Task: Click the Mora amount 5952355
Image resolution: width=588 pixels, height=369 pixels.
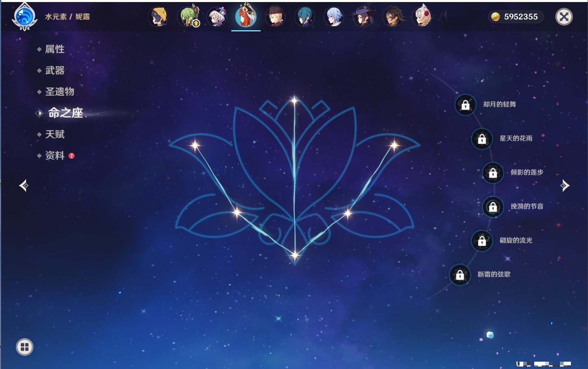Action: (x=521, y=17)
